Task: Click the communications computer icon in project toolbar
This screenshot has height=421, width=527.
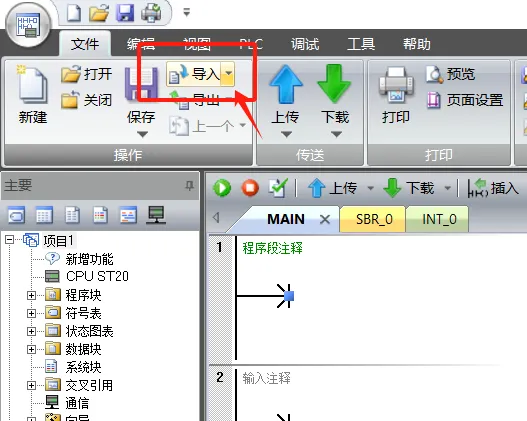Action: pyautogui.click(x=156, y=214)
